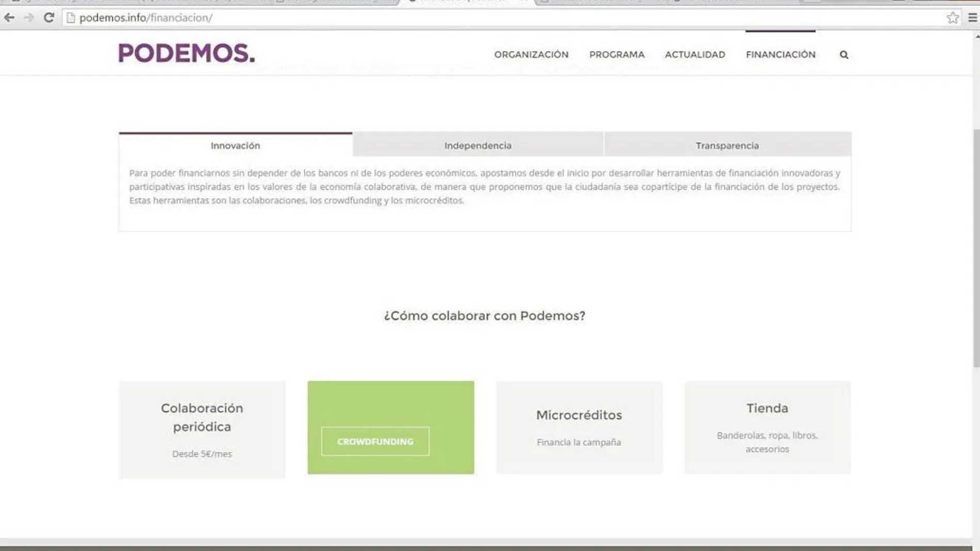Click the text 'Banderolas, ropa, libros, accesorios'
This screenshot has width=980, height=551.
pyautogui.click(x=767, y=442)
